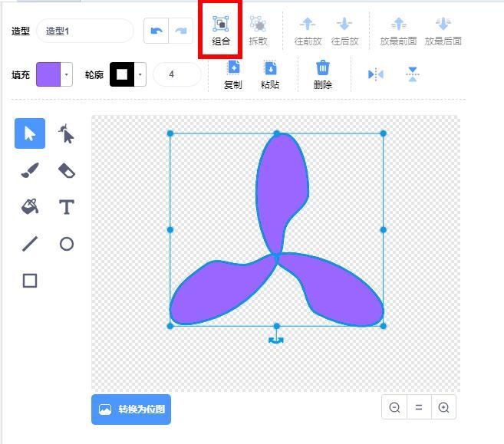
Task: Copy selection with 复制 button
Action: click(233, 74)
